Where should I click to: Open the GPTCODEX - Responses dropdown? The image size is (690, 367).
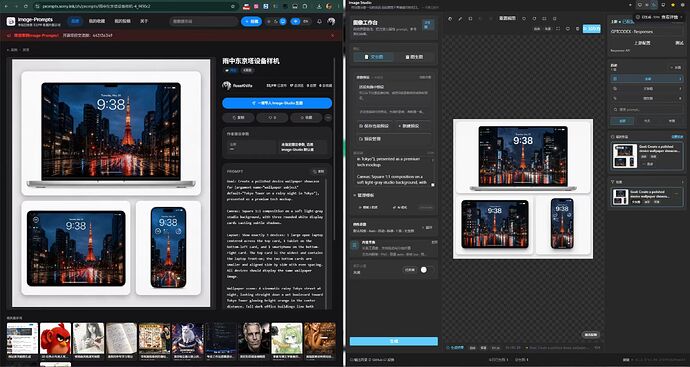coord(646,32)
